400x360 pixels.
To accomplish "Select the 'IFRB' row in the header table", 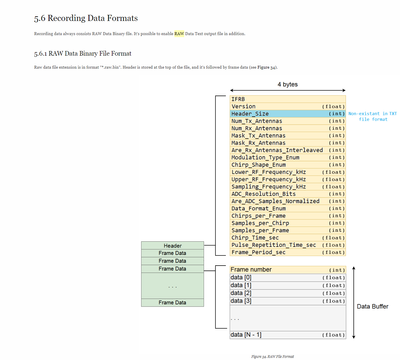I will point(288,99).
